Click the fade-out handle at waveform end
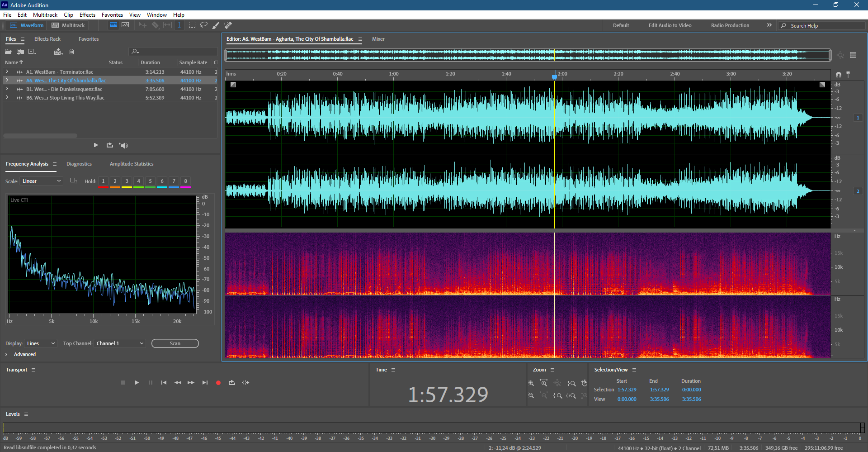This screenshot has height=452, width=868. tap(822, 85)
